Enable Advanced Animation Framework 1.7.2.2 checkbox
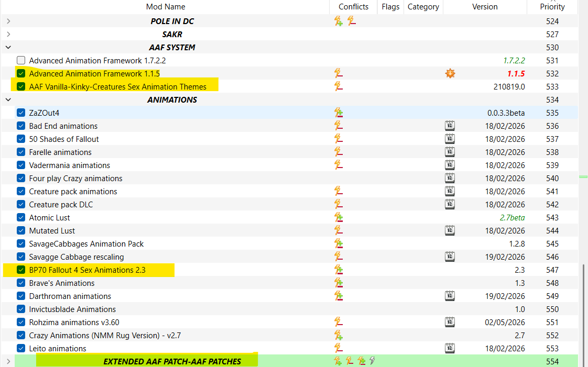This screenshot has width=588, height=367. point(21,60)
